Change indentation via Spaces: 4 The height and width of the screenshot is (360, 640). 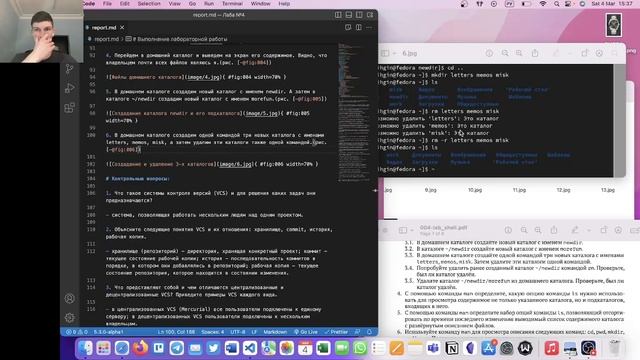(x=213, y=332)
